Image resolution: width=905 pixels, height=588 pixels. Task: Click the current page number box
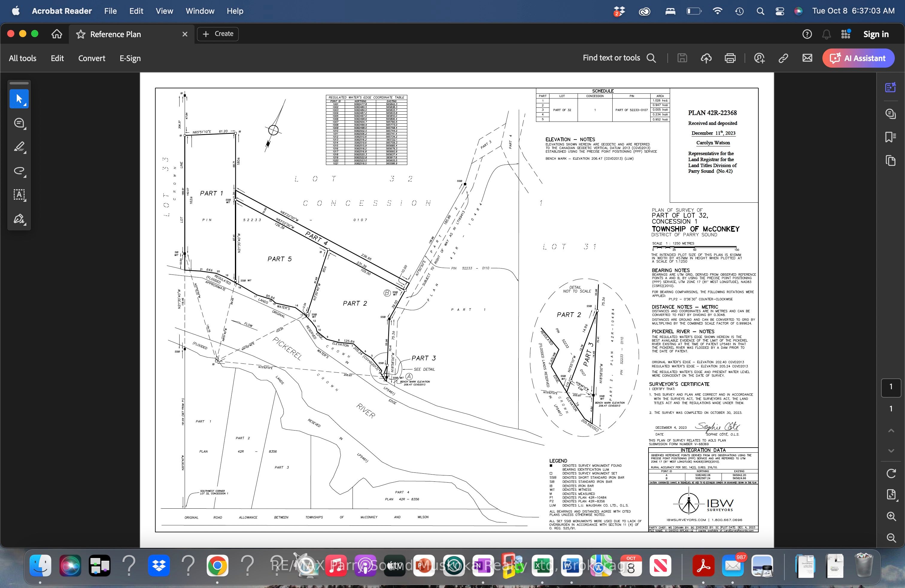[x=891, y=387]
